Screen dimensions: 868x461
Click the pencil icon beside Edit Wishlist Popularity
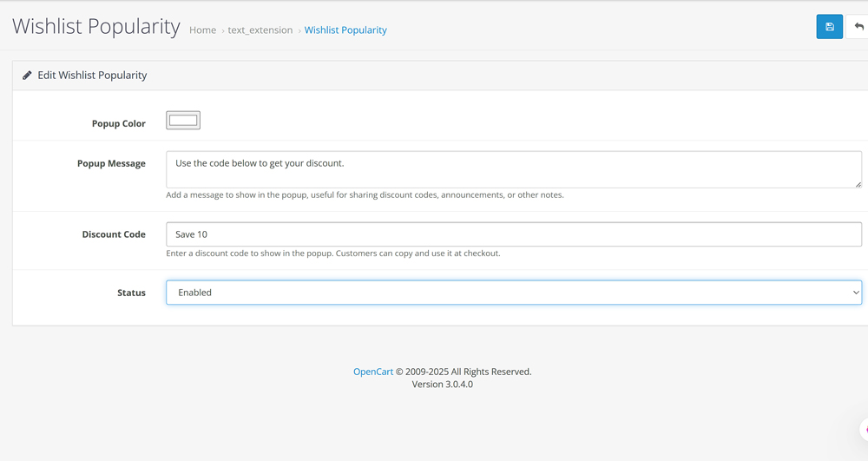27,76
